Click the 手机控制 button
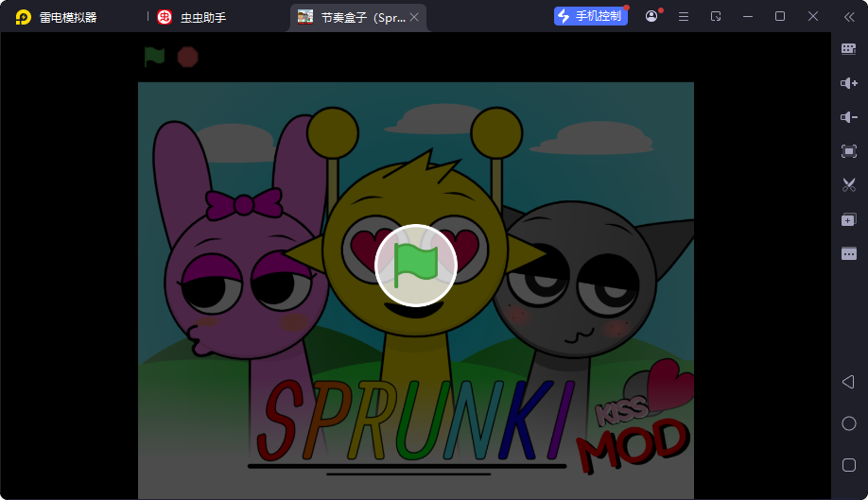The image size is (868, 500). [x=591, y=16]
